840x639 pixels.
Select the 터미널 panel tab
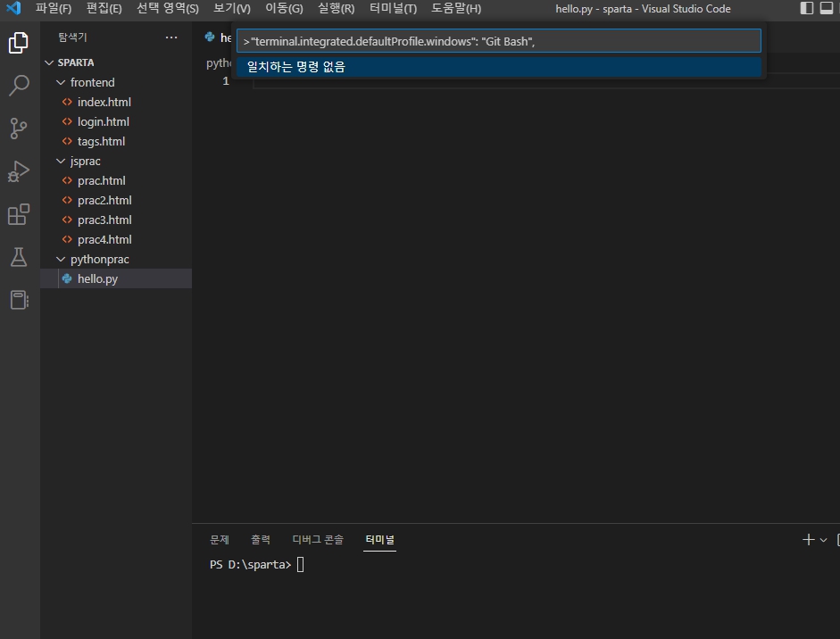379,539
